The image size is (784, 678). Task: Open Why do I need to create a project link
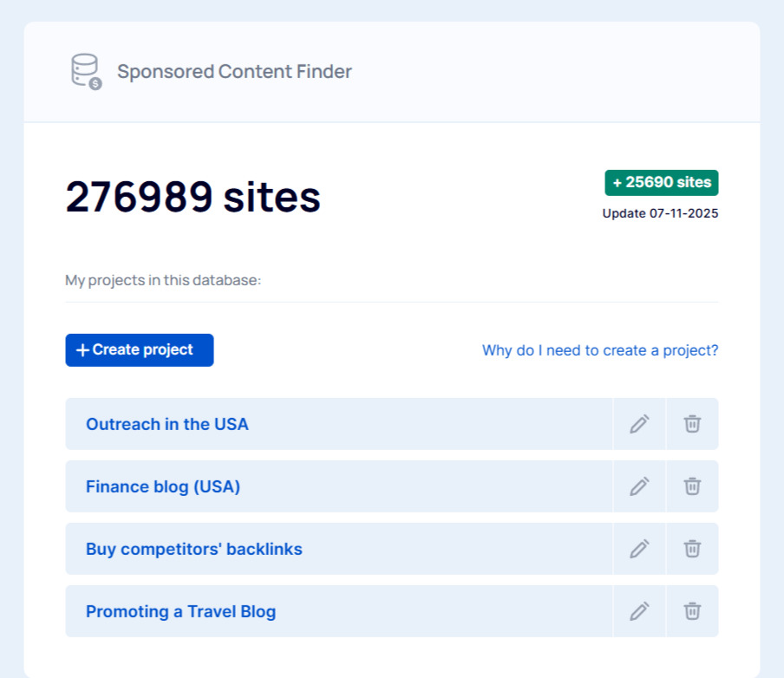point(599,350)
